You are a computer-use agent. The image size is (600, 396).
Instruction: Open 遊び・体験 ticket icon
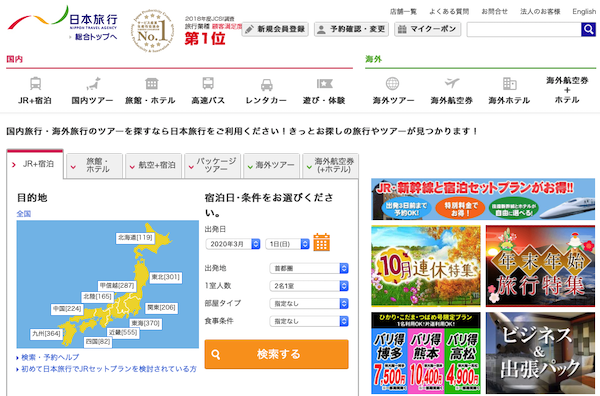pos(324,83)
